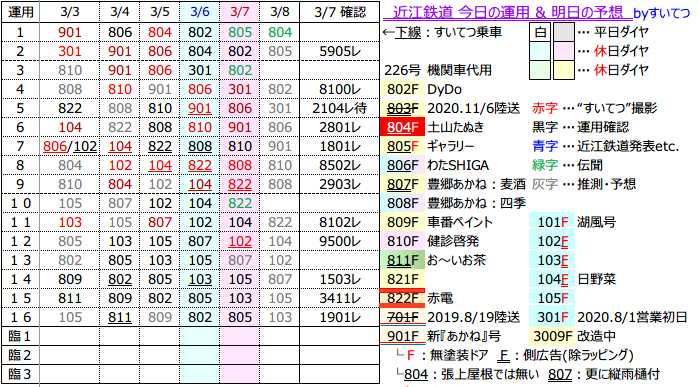Viewport: 699px width, 387px height.
Task: Select the 810F 健診啓発 cell
Action: coord(402,242)
